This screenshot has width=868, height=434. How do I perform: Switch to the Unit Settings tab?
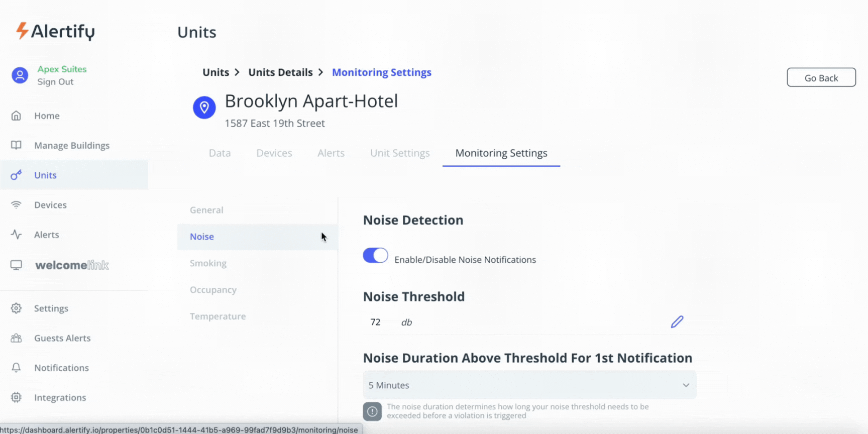pos(399,153)
